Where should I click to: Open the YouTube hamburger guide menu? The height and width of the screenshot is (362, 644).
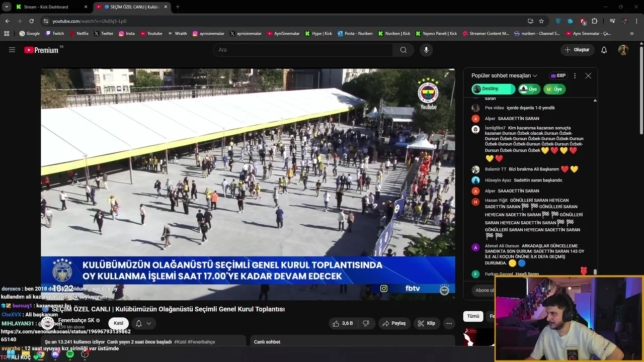(12, 50)
